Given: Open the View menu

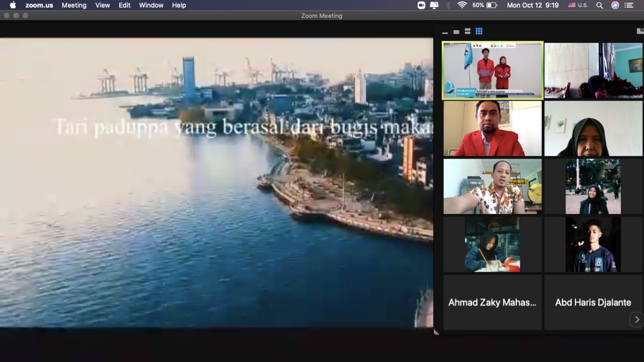Looking at the screenshot, I should pyautogui.click(x=103, y=5).
